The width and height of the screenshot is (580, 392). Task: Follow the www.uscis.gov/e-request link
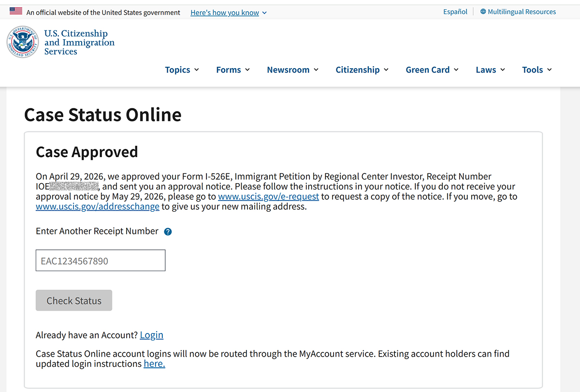(268, 197)
